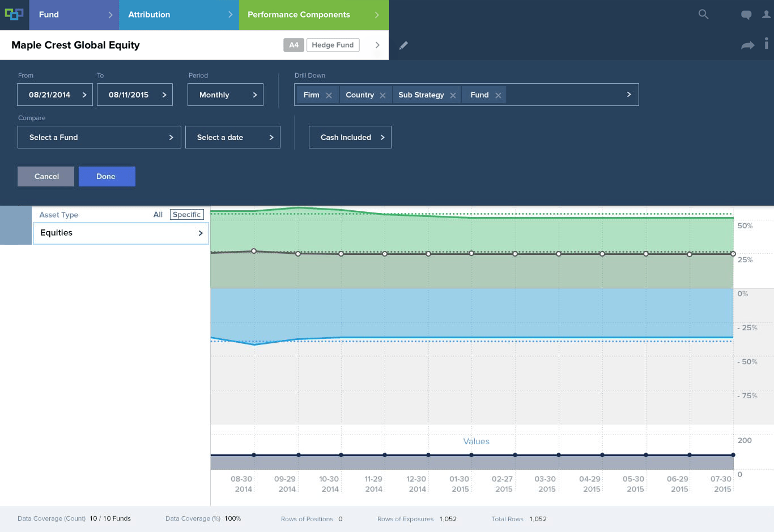Image resolution: width=774 pixels, height=532 pixels.
Task: Expand the Drill Down selector arrow
Action: [x=629, y=95]
